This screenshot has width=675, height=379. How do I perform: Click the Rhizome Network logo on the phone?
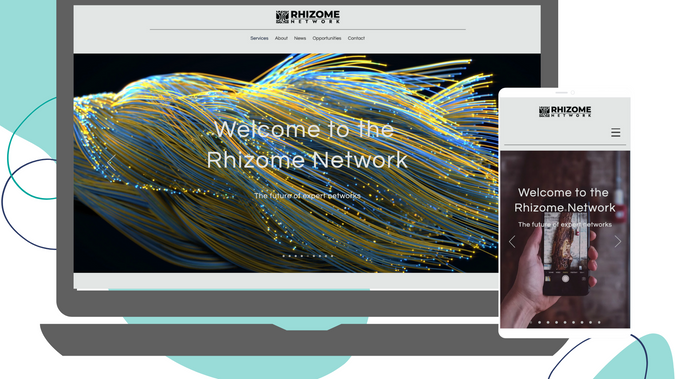point(565,112)
